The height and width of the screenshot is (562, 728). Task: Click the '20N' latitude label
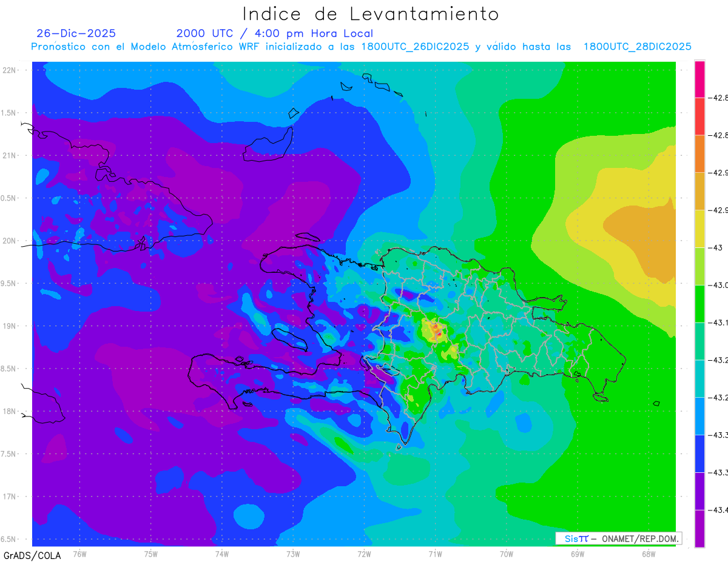(x=10, y=241)
